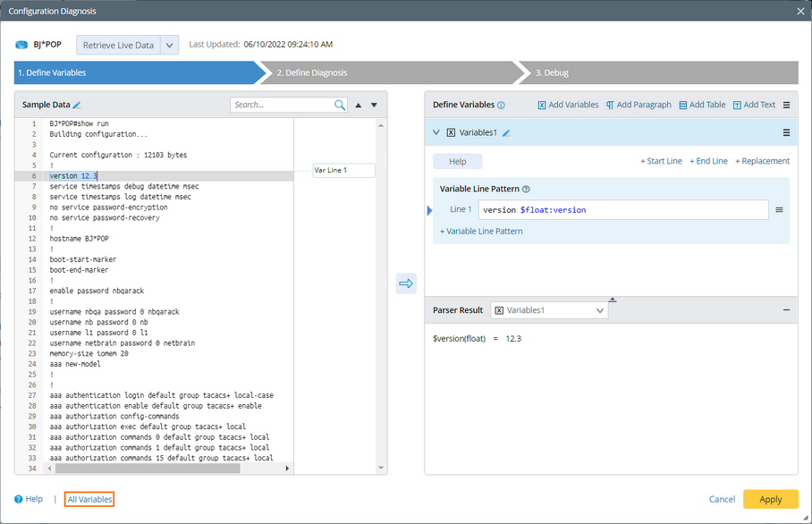Screen dimensions: 812x524
Task: Click the magnifier icon in the search box
Action: (x=340, y=106)
